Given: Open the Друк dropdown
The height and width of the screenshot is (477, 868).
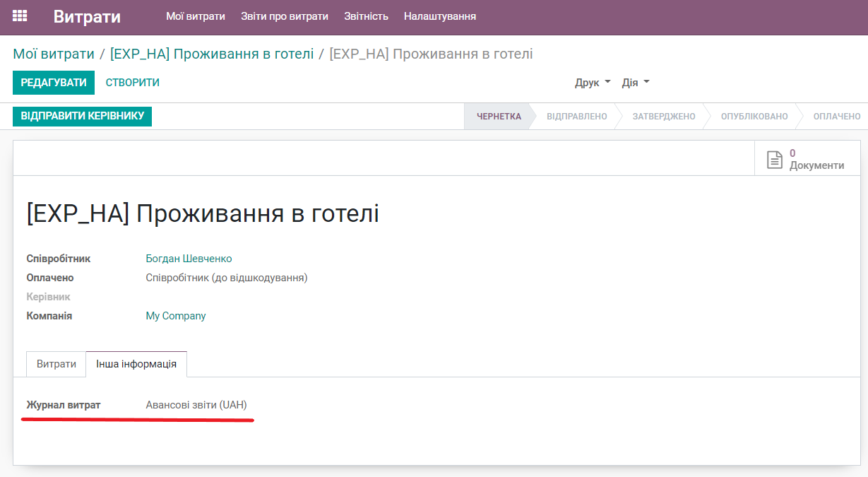Looking at the screenshot, I should pyautogui.click(x=590, y=83).
